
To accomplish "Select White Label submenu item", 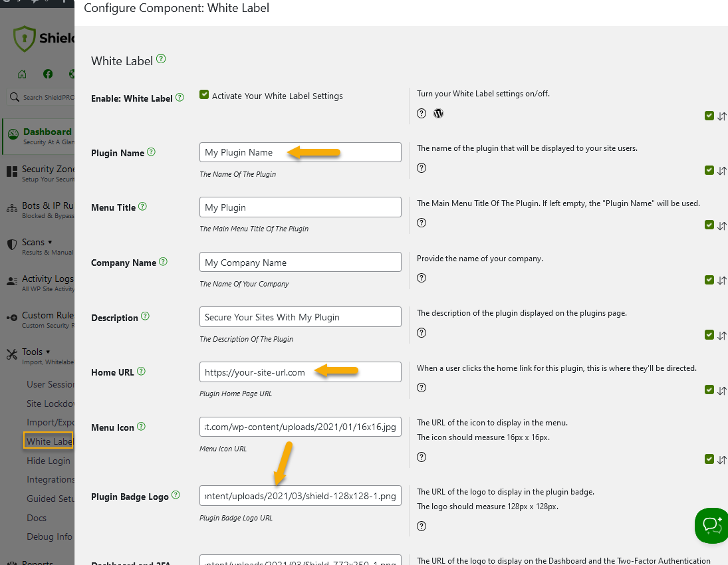I will 49,441.
